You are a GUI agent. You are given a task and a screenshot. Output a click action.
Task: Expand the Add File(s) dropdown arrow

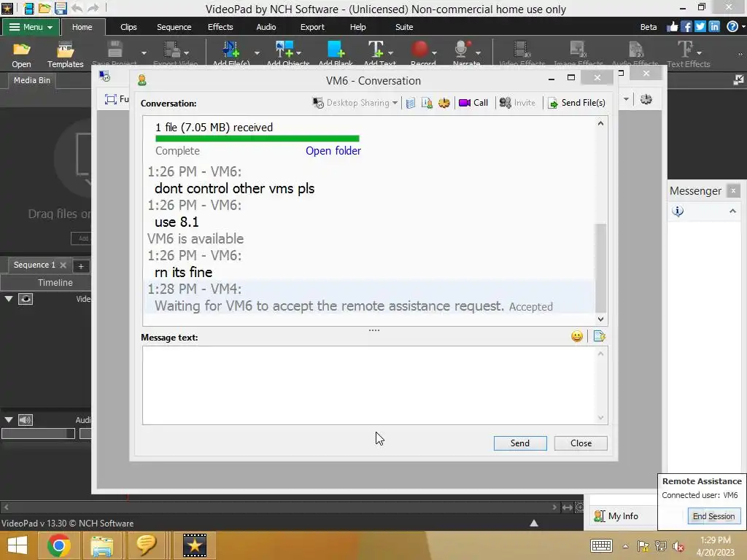257,52
